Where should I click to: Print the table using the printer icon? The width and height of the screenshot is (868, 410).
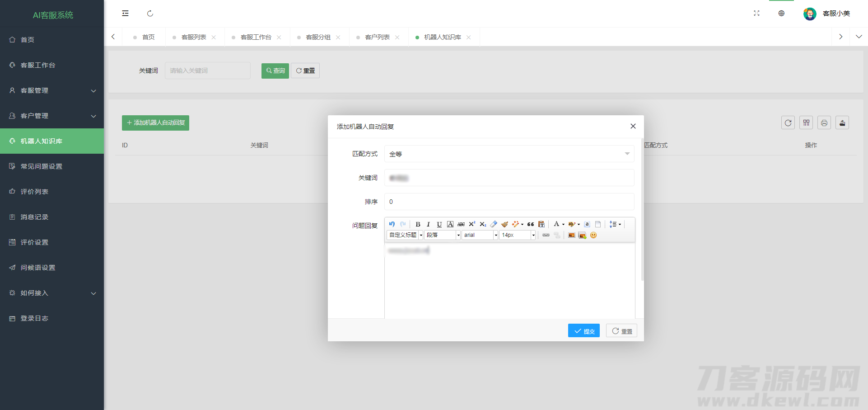824,123
